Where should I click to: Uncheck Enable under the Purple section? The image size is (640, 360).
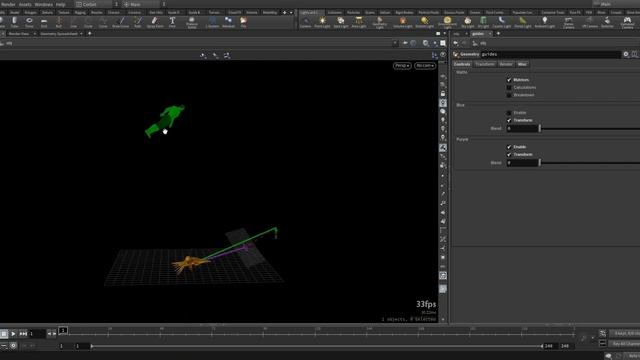[x=509, y=147]
